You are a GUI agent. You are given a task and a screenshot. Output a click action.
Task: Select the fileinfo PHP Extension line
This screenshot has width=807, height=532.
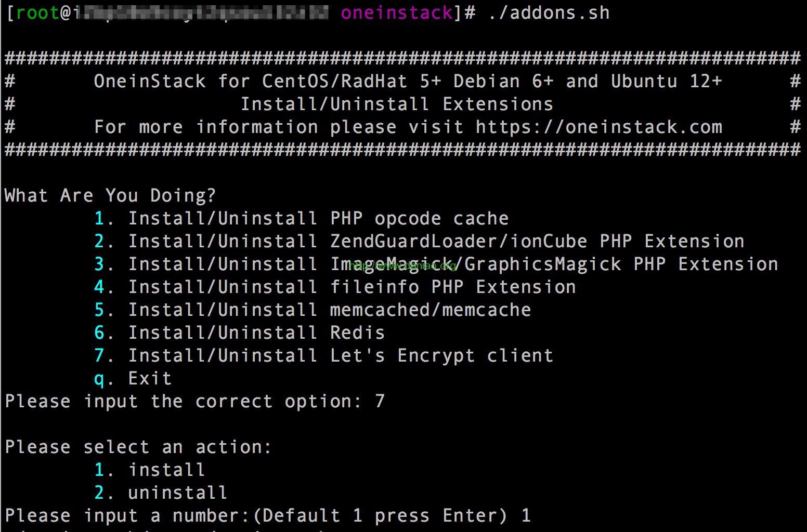coord(335,287)
